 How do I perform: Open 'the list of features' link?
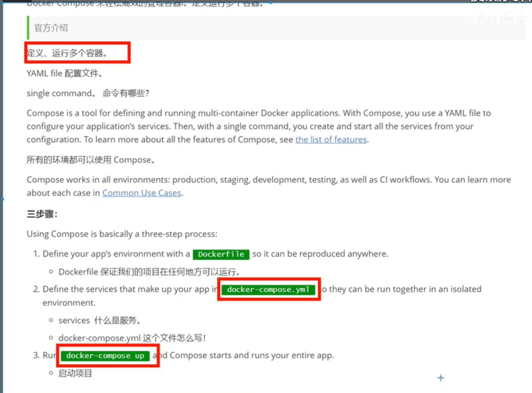[x=331, y=140]
